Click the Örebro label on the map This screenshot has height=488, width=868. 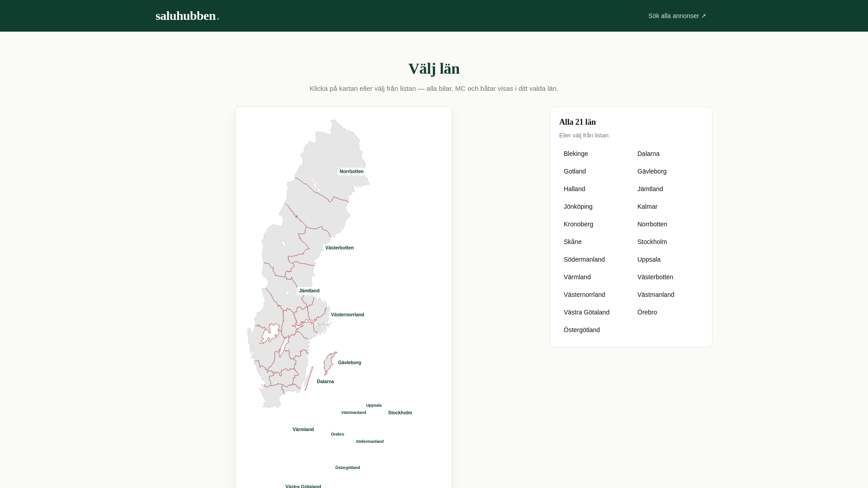pos(338,435)
